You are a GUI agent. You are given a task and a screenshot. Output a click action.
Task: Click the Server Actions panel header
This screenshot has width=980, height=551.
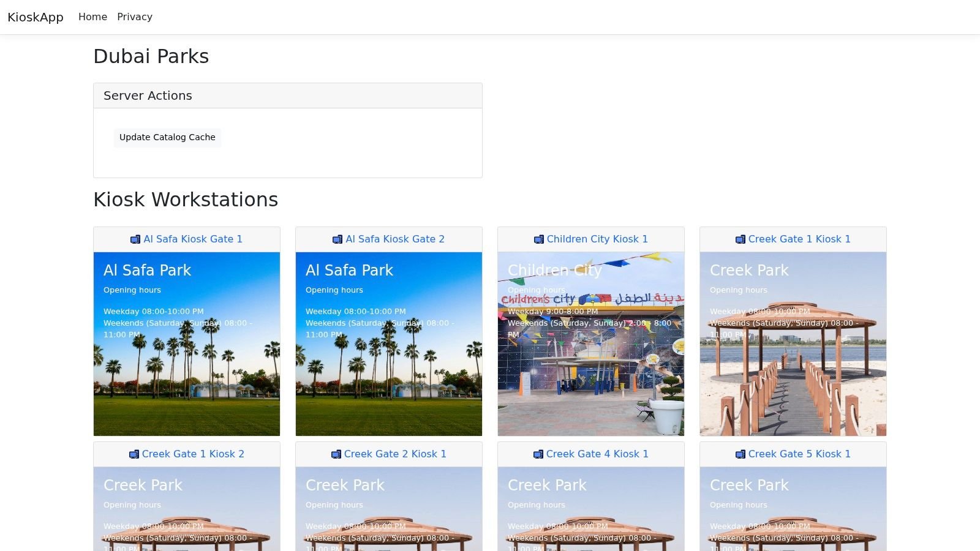point(288,96)
